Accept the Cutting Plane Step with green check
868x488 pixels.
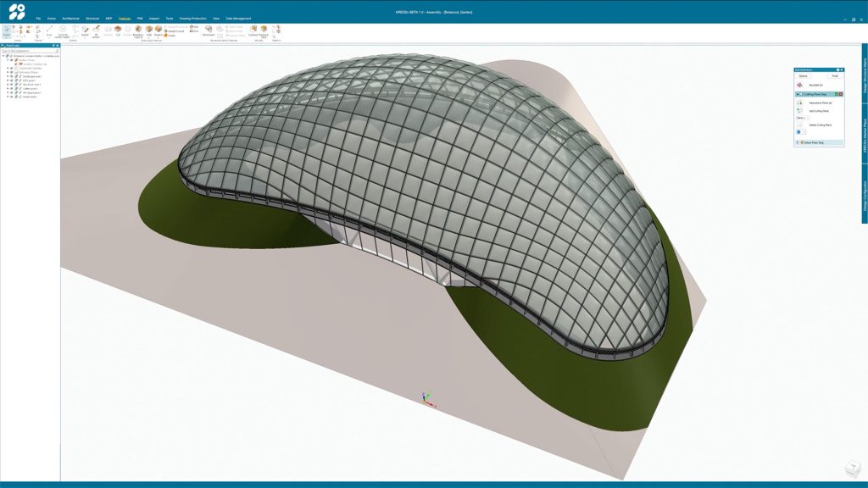pos(835,94)
